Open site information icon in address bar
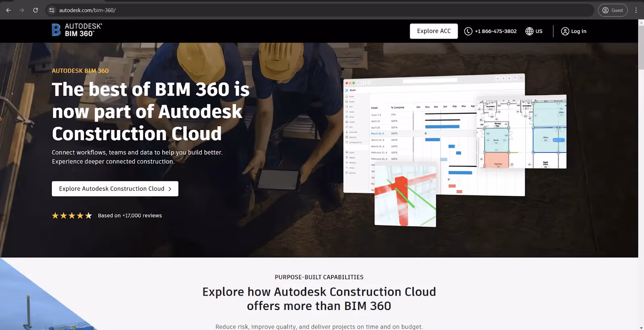 pos(52,10)
